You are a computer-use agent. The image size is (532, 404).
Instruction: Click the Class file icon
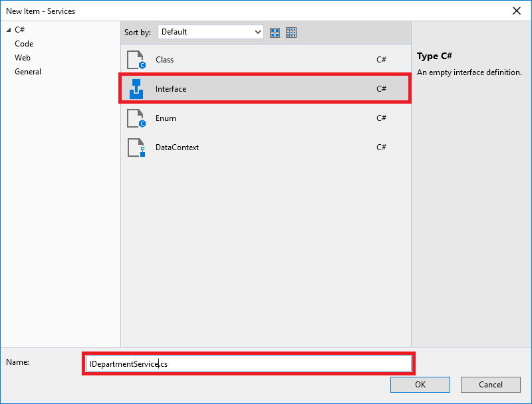tap(136, 60)
